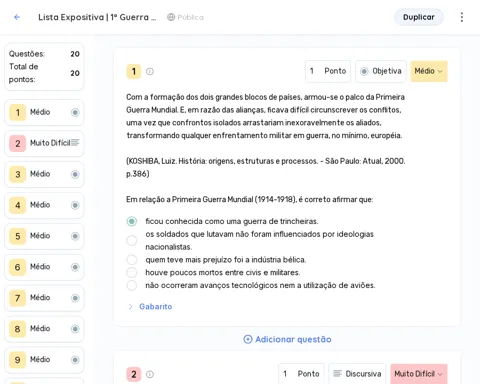
Task: Edit the points field of question 1
Action: point(328,71)
